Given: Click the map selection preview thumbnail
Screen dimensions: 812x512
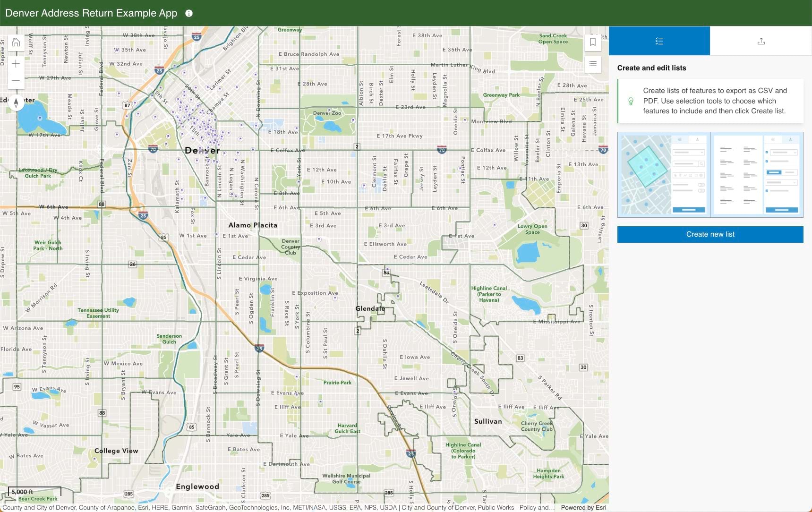Looking at the screenshot, I should [663, 175].
